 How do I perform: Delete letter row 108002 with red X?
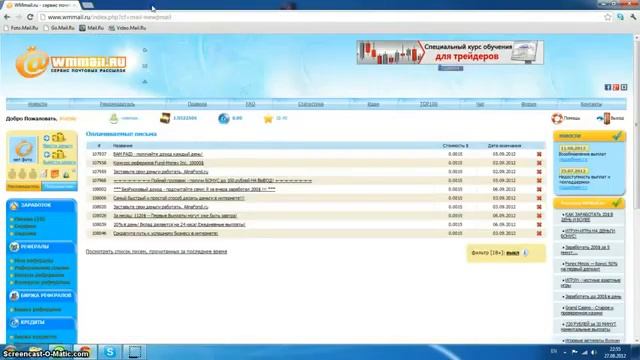coord(539,189)
